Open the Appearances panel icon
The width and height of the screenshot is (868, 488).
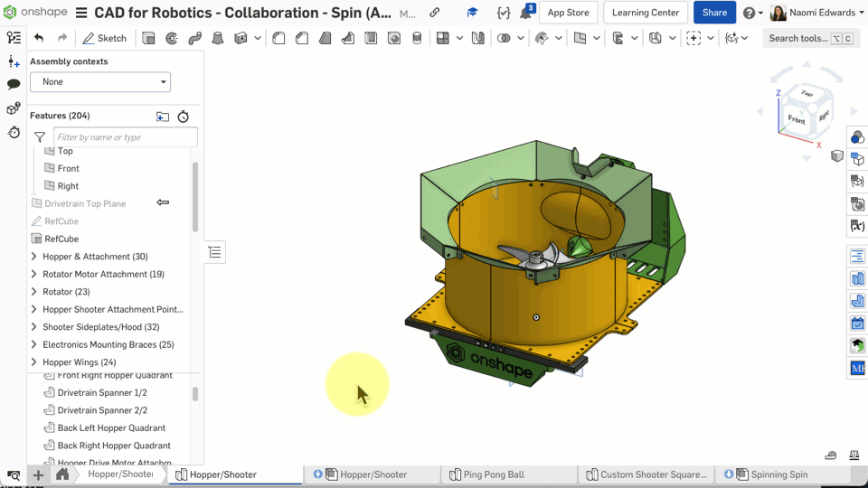click(x=857, y=137)
